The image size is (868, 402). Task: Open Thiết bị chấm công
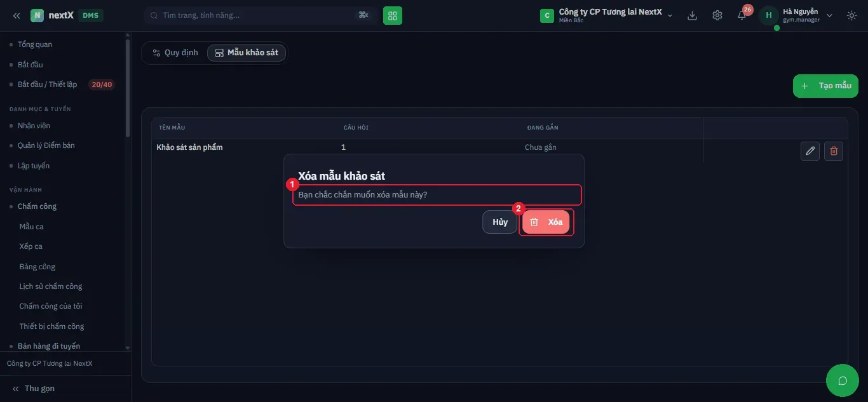click(51, 326)
